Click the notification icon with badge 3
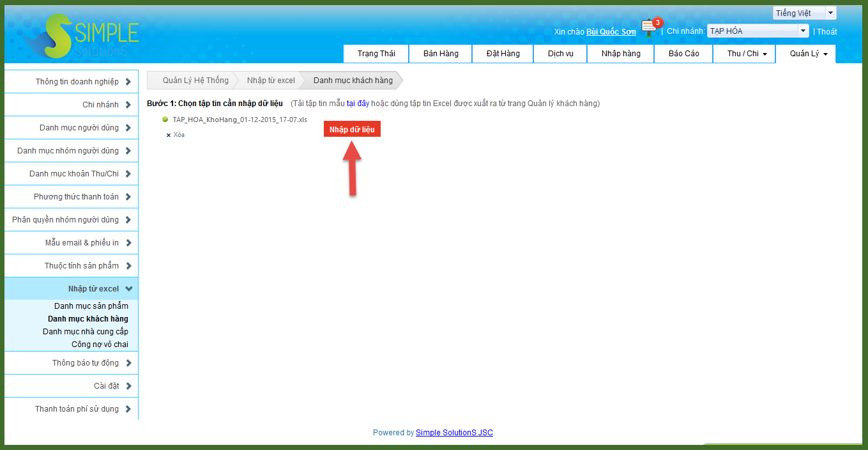Viewport: 868px width, 450px height. click(x=650, y=27)
